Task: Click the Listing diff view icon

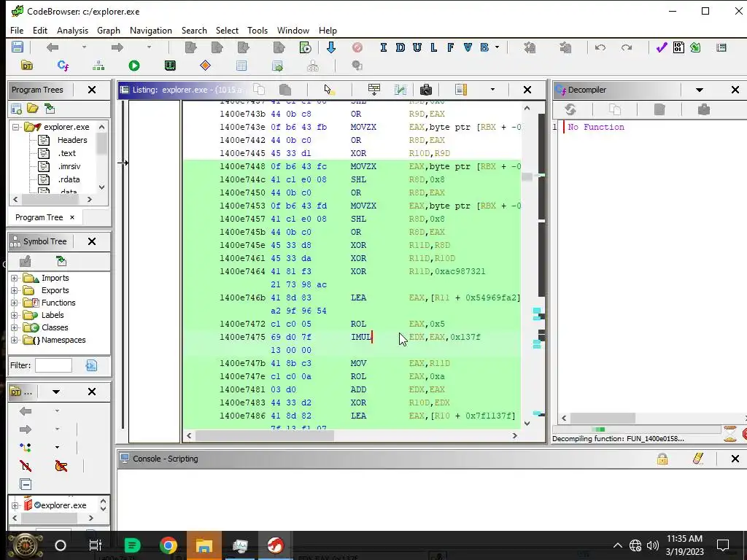Action: click(400, 90)
